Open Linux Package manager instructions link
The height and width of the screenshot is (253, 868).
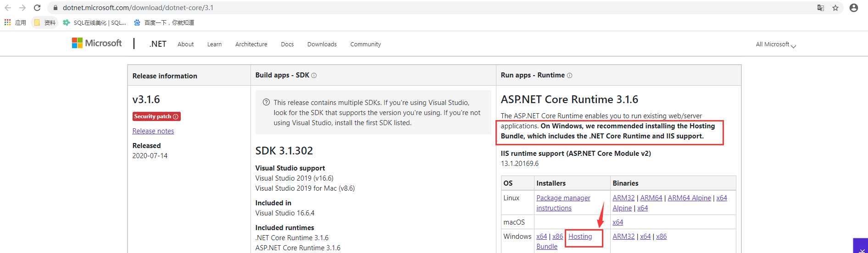tap(563, 203)
